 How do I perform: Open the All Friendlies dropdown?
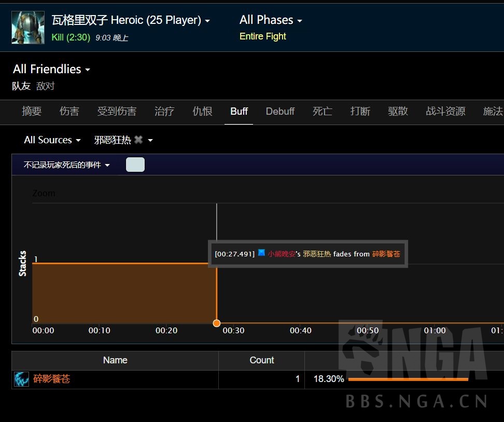click(51, 69)
